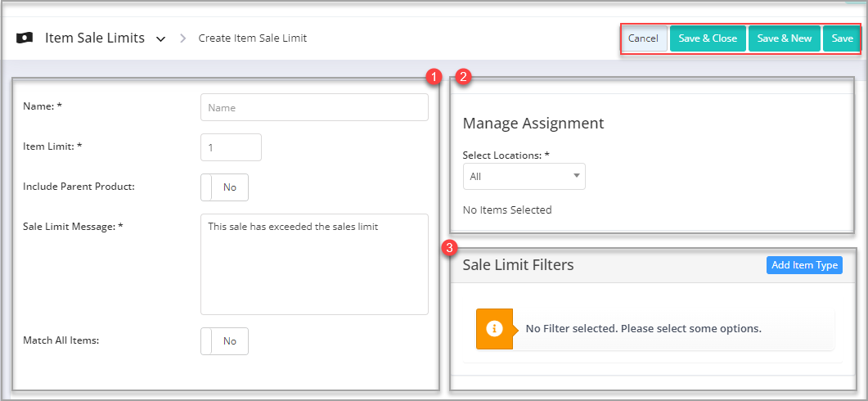This screenshot has height=401, width=868.
Task: Click the Select Locations dropdown arrow
Action: pos(576,176)
